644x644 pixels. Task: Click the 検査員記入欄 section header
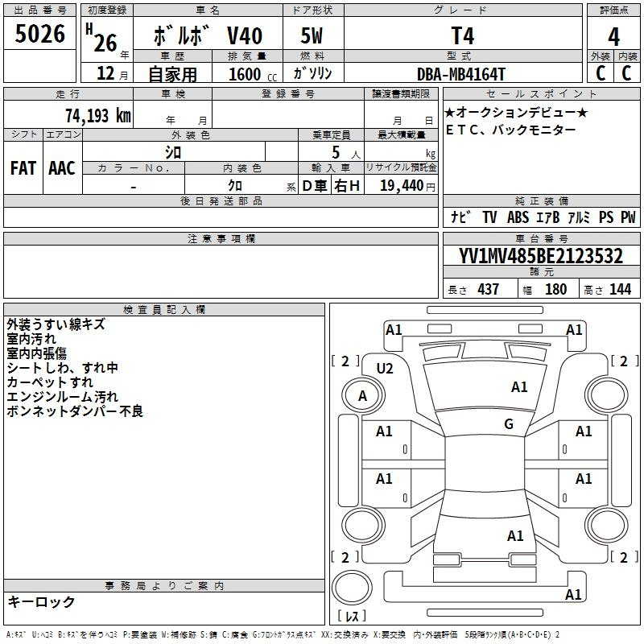point(164,310)
